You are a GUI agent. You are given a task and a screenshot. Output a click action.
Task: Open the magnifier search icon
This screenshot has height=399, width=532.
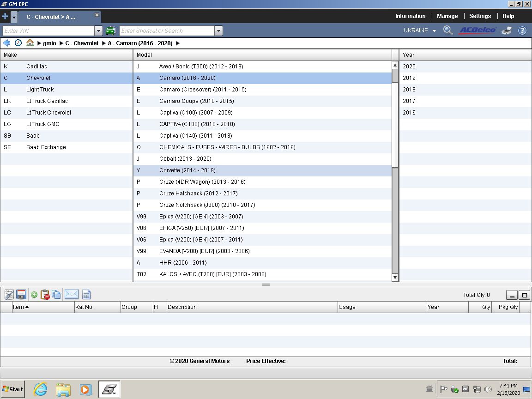click(x=447, y=30)
